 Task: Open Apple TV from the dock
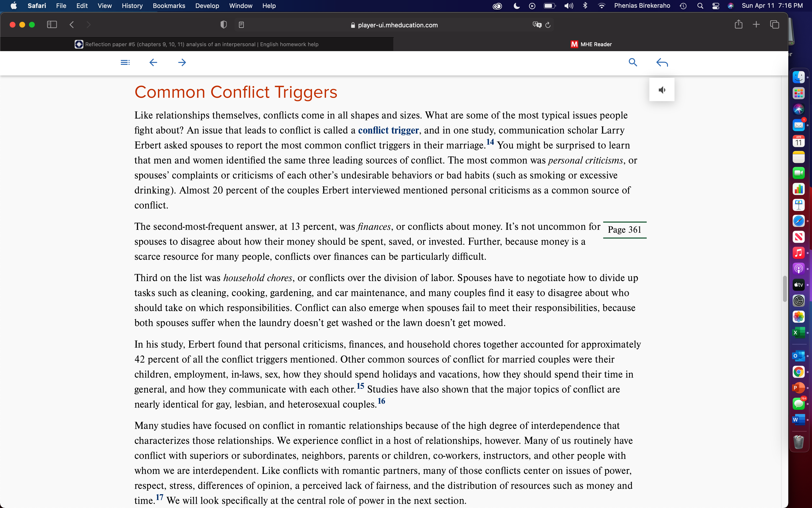tap(798, 284)
